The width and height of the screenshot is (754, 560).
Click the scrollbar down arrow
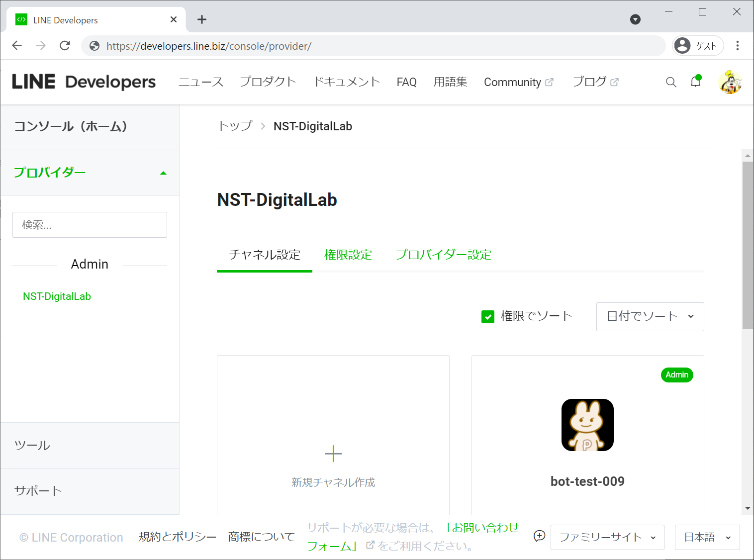(748, 508)
